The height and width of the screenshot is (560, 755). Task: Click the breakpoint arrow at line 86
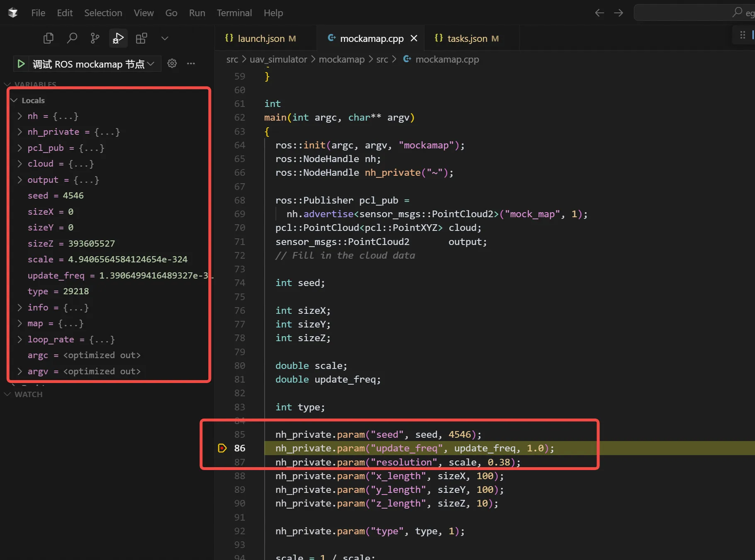pyautogui.click(x=222, y=448)
